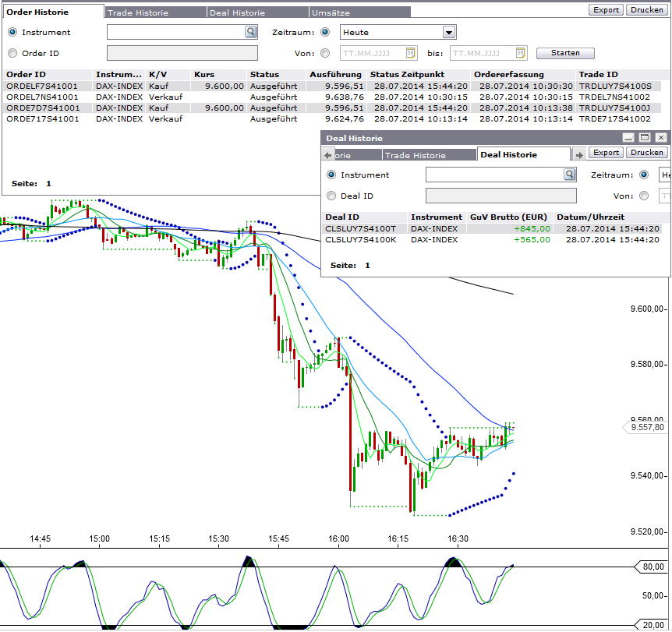Click execution price 9.638,76
Image resolution: width=672 pixels, height=632 pixels.
coord(344,97)
